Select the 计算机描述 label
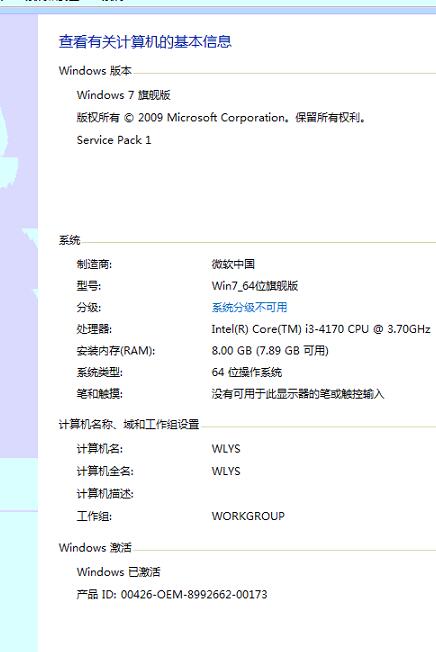 (x=105, y=494)
